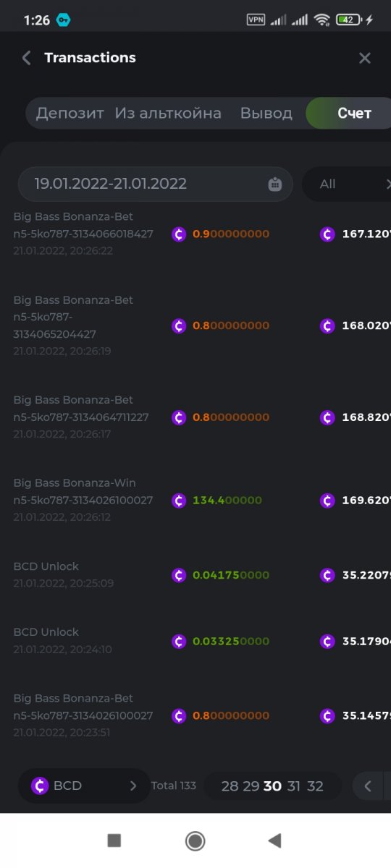Go to page 31
The image size is (391, 868).
[293, 786]
